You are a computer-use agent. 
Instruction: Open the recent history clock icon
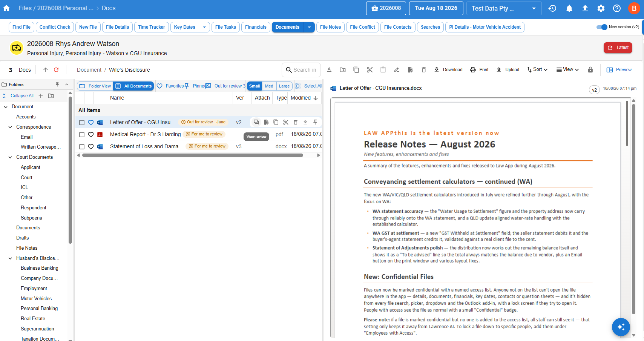pyautogui.click(x=552, y=8)
